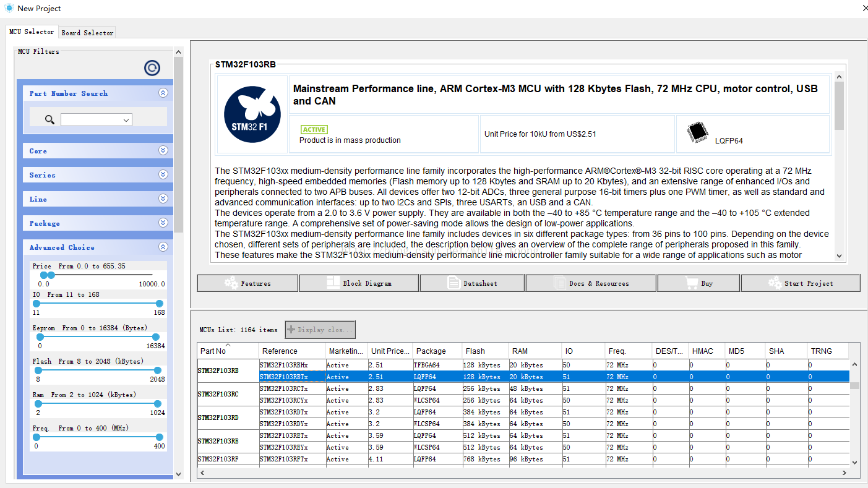Image resolution: width=868 pixels, height=488 pixels.
Task: Select the STM32F103RBHx row
Action: (x=554, y=365)
